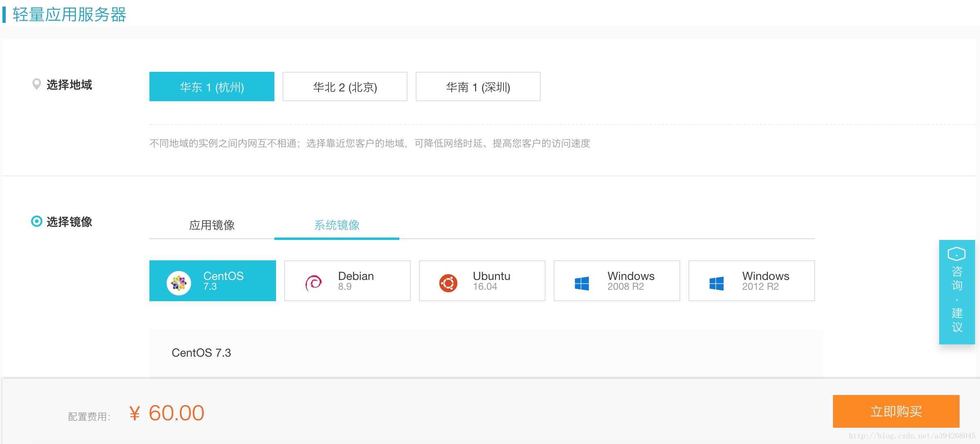Image resolution: width=980 pixels, height=444 pixels.
Task: Click the CentOS logo icon
Action: click(x=178, y=282)
